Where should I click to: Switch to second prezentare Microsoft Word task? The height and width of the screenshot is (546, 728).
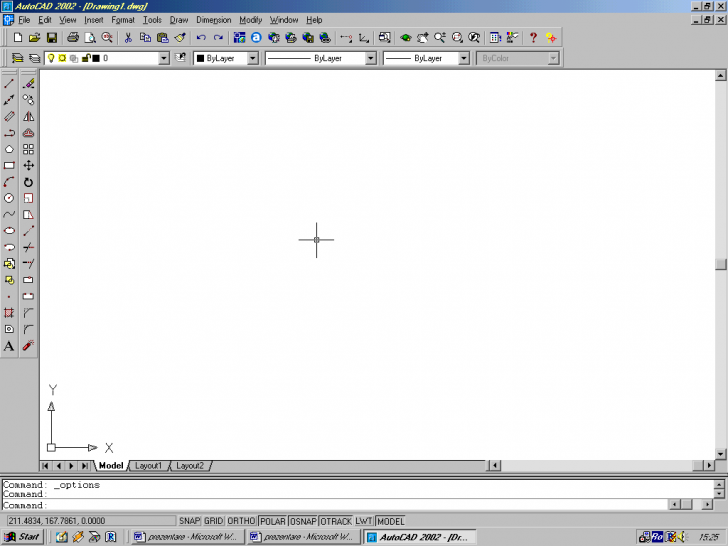(x=303, y=537)
